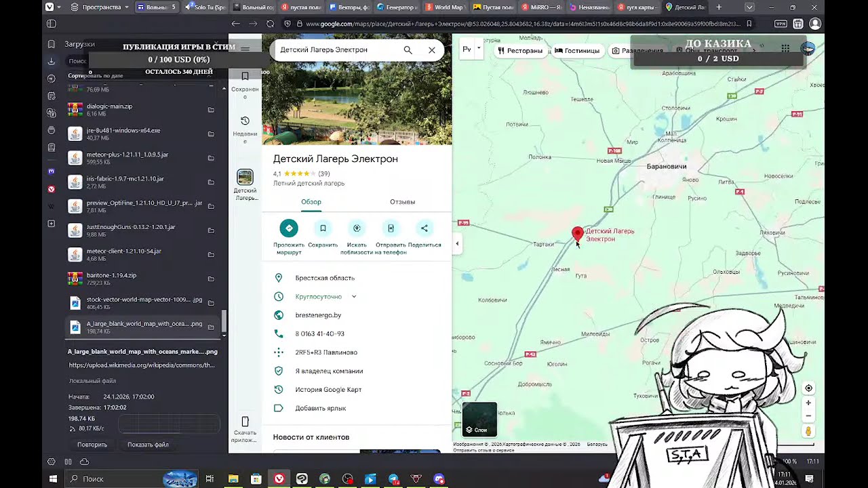Viewport: 868px width, 488px height.
Task: Open the Пространства workspaces dropdown
Action: coord(100,7)
